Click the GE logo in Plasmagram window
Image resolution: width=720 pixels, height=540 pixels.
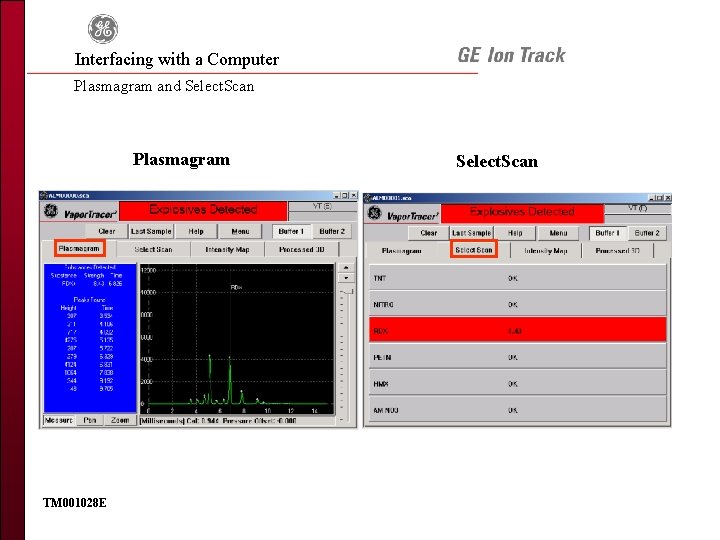(51, 211)
